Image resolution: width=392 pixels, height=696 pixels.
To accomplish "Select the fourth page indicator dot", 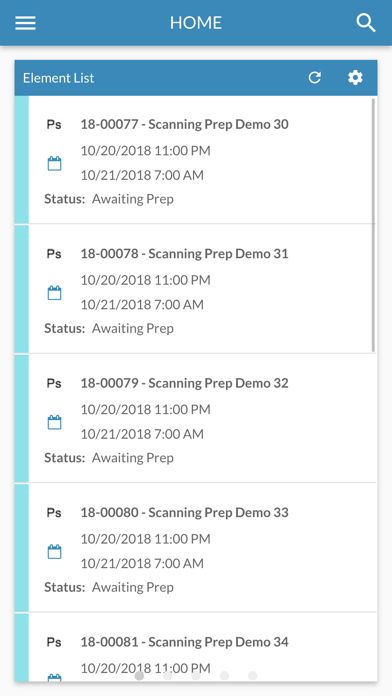I will (x=225, y=676).
